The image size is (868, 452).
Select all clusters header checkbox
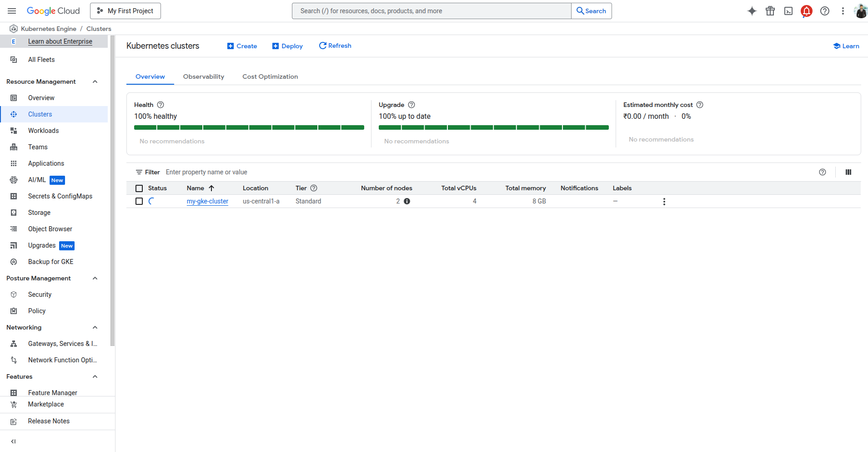tap(139, 188)
